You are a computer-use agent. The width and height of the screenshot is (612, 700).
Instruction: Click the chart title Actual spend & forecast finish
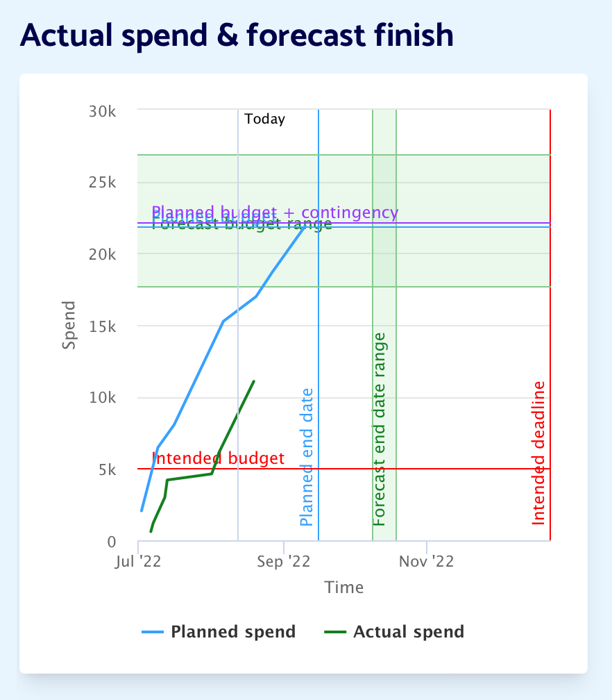click(237, 35)
